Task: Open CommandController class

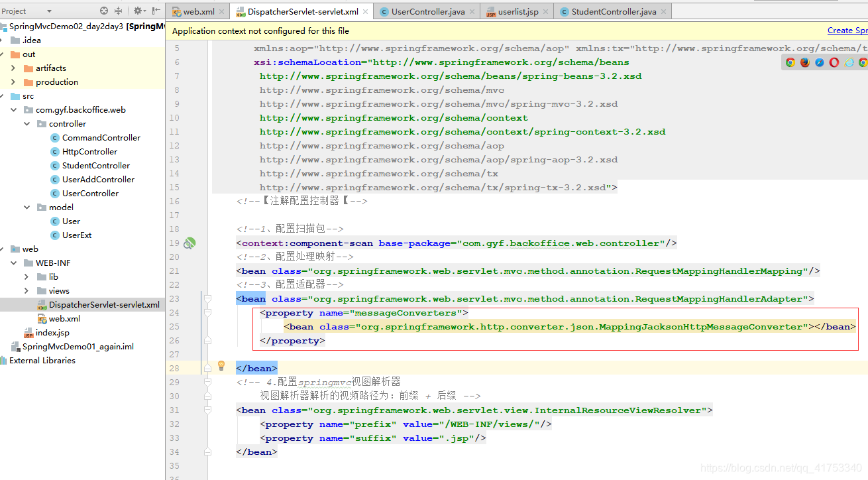Action: coord(101,138)
